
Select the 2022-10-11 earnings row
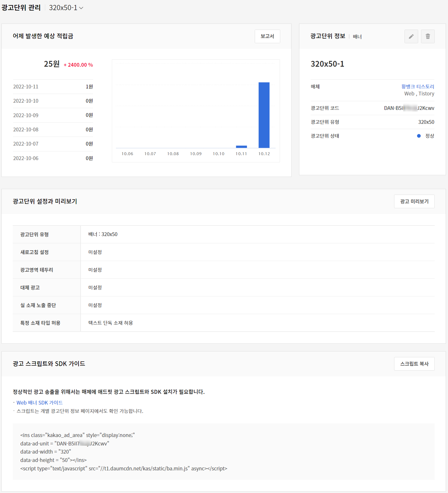[x=53, y=87]
